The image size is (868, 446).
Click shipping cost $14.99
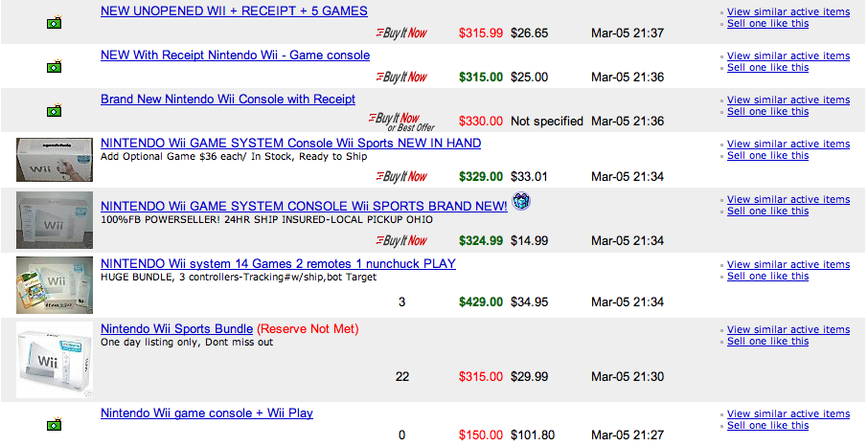tap(529, 241)
